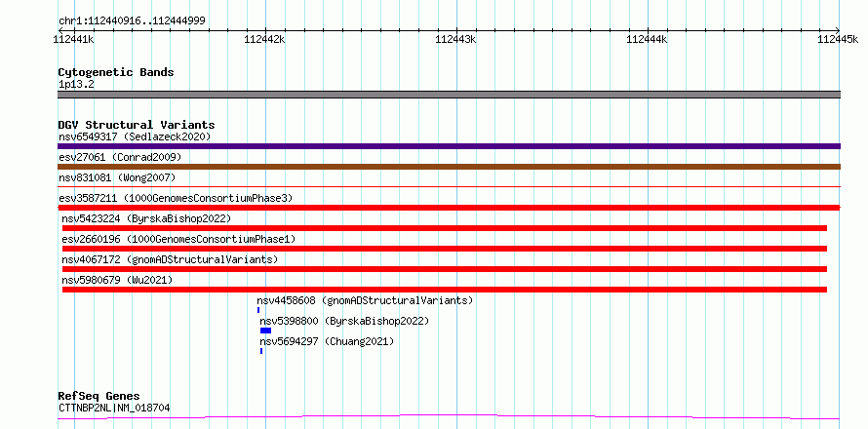
Task: Click the nsv5423224 (ByrskaBishop2022) variant label
Action: [x=146, y=218]
